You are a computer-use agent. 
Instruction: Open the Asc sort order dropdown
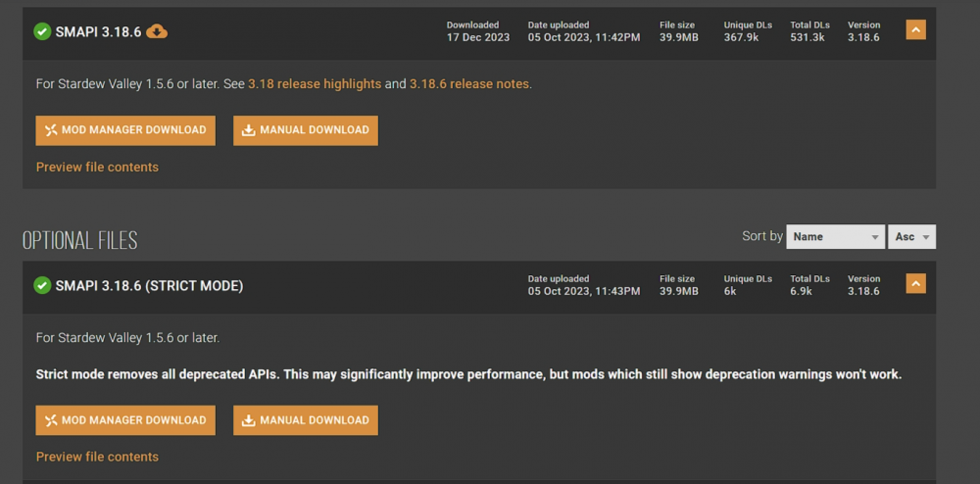[912, 236]
